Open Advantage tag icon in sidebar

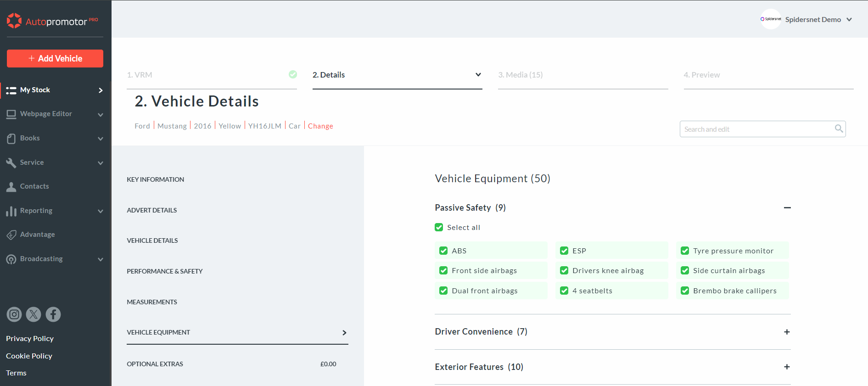(x=11, y=235)
